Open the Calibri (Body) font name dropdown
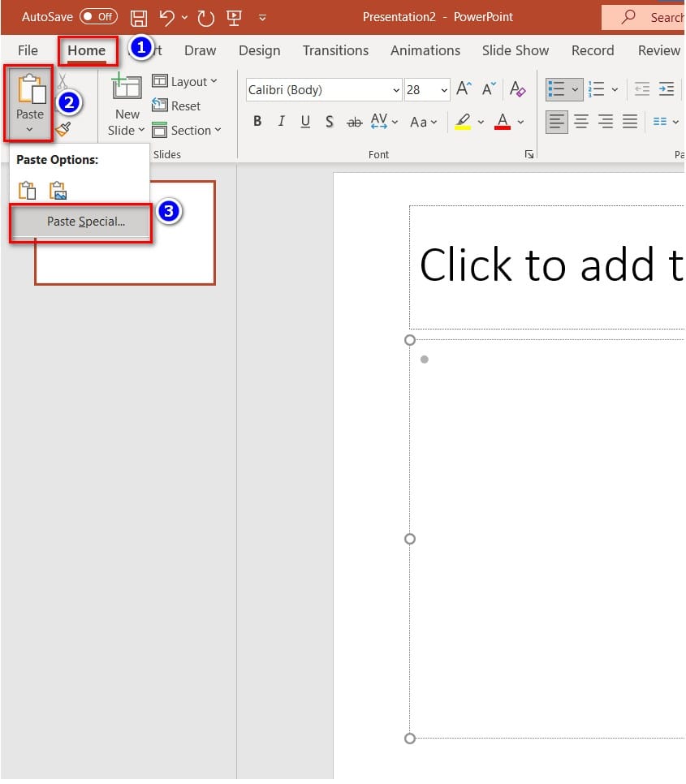The height and width of the screenshot is (784, 686). [396, 90]
